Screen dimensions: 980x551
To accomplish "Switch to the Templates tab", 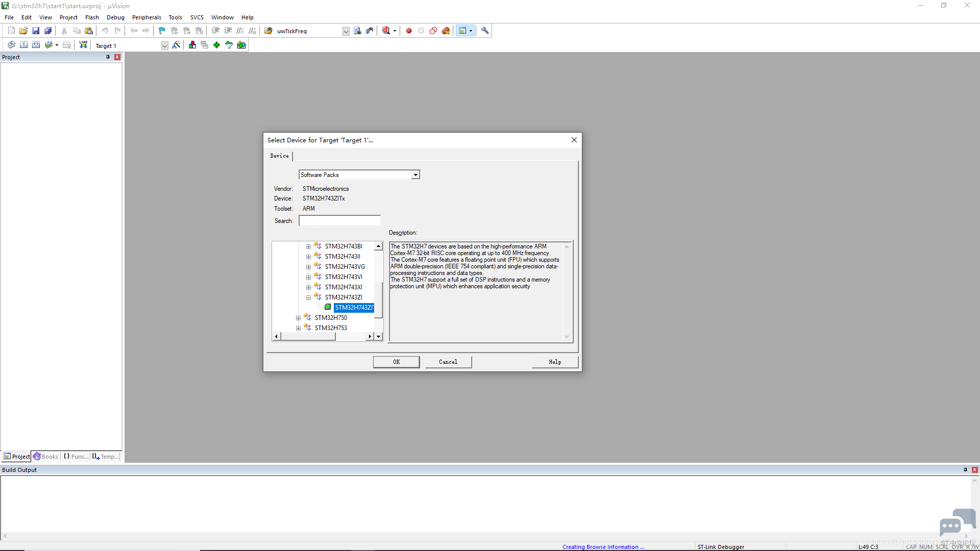I will coord(106,457).
